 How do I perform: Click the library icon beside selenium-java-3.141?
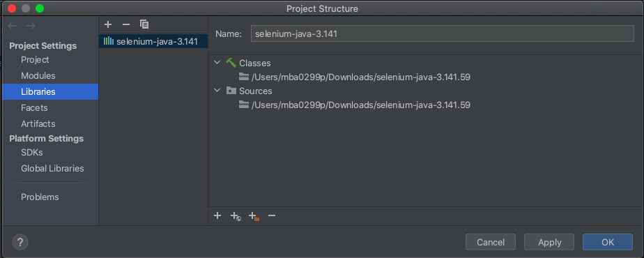tap(109, 41)
